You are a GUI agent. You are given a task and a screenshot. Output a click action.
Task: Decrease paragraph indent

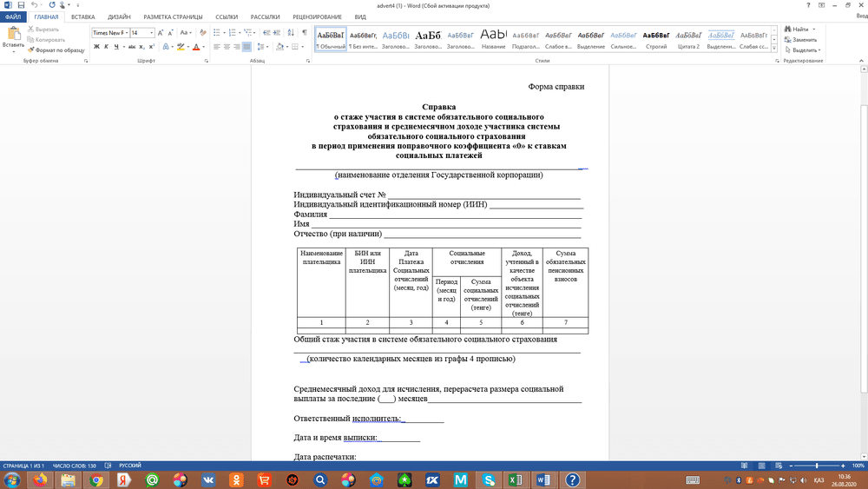point(266,33)
